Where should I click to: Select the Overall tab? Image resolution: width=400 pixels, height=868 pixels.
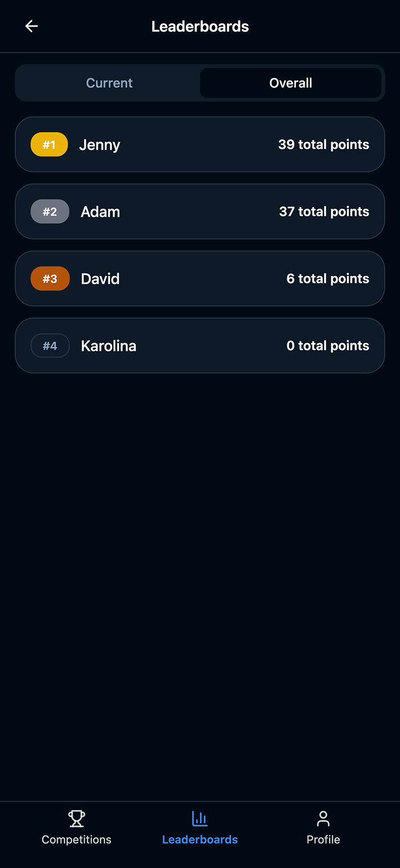291,83
